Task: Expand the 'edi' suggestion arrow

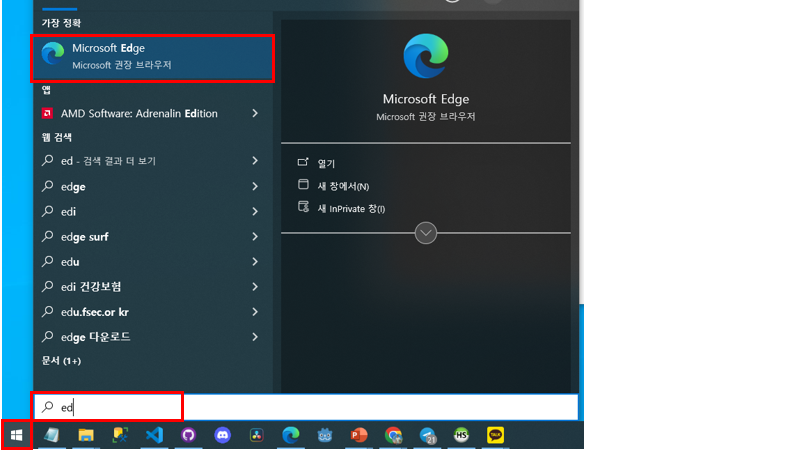Action: [255, 211]
